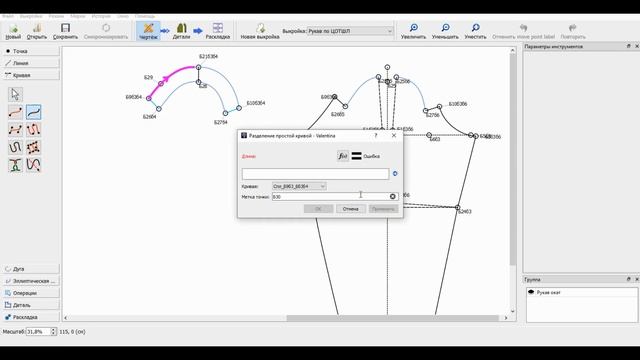Viewport: 640px width, 360px height.
Task: Adjust the Масштаб spinner arrows
Action: click(x=53, y=332)
